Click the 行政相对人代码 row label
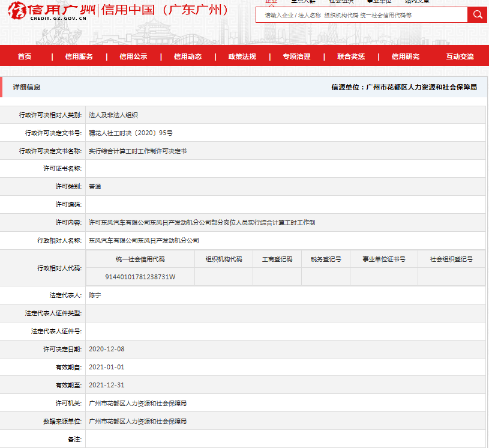489x448 pixels. (x=59, y=268)
